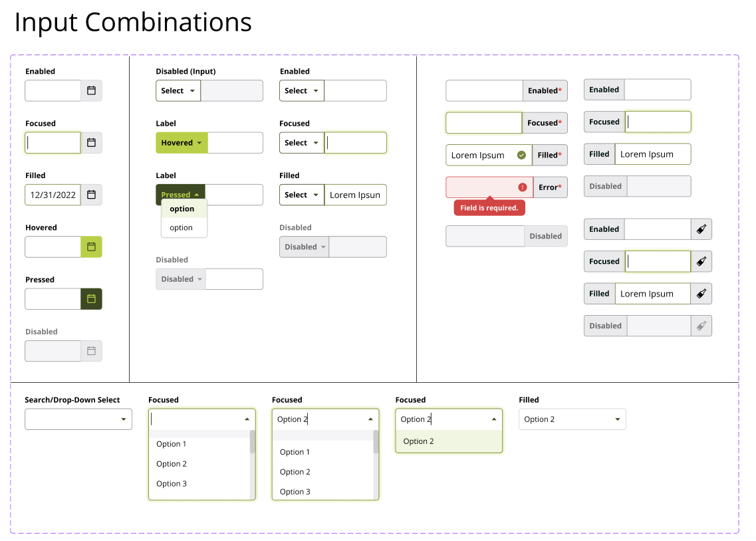Viewport: 756px width, 541px height.
Task: Open the Filled Option 2 dropdown arrow
Action: (x=617, y=419)
